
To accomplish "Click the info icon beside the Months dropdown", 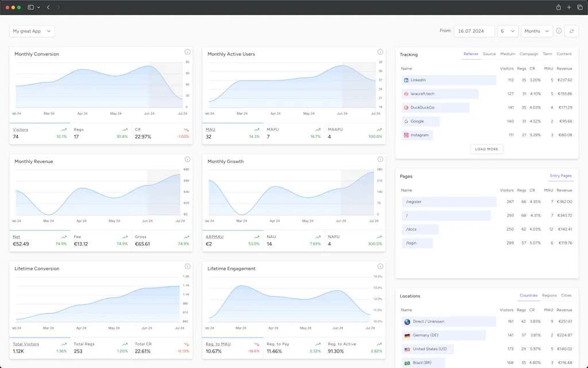I will pyautogui.click(x=558, y=31).
